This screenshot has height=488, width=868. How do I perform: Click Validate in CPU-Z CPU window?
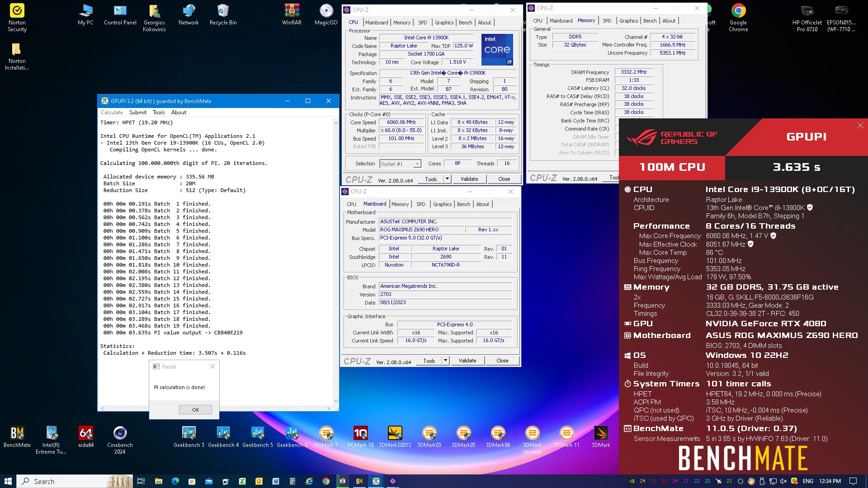point(469,179)
